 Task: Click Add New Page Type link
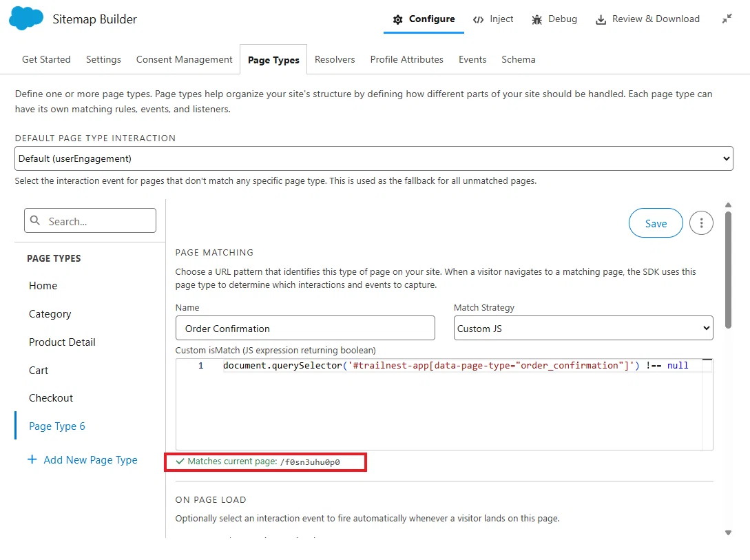[x=90, y=459]
